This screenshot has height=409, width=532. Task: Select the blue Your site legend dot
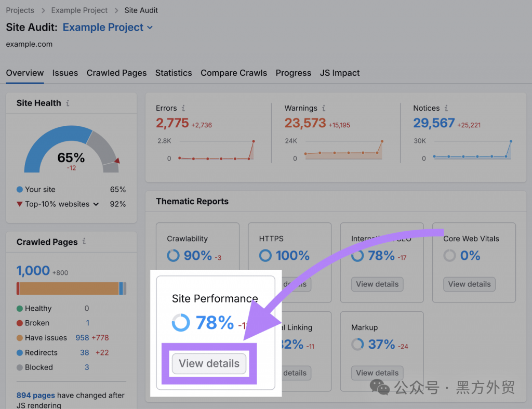[x=20, y=189]
